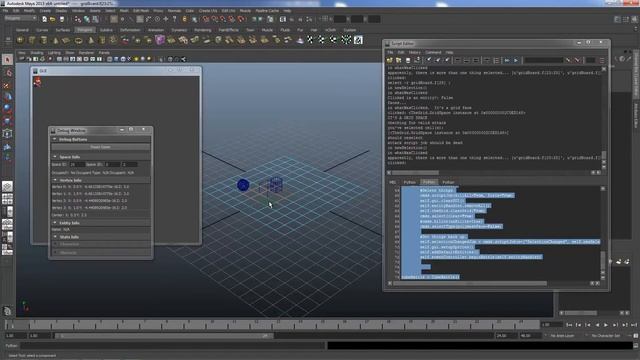Collapse the Stats Info section
Screen dimensions: 640x360
[55, 237]
